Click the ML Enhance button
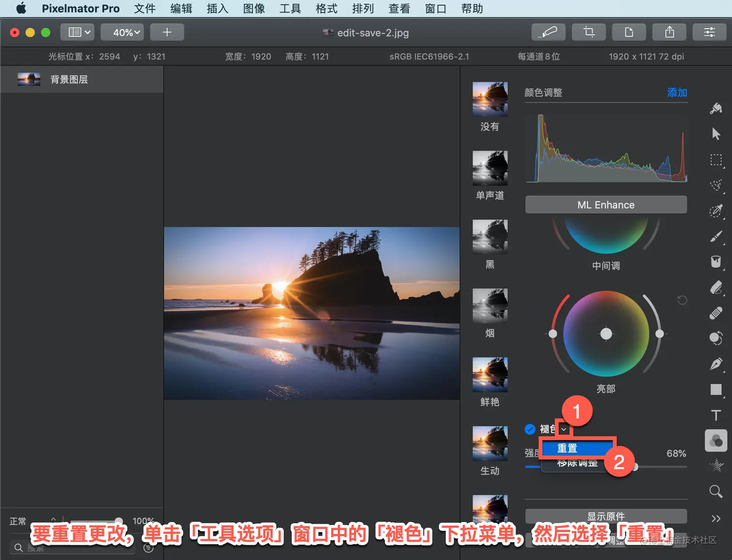 pos(606,205)
